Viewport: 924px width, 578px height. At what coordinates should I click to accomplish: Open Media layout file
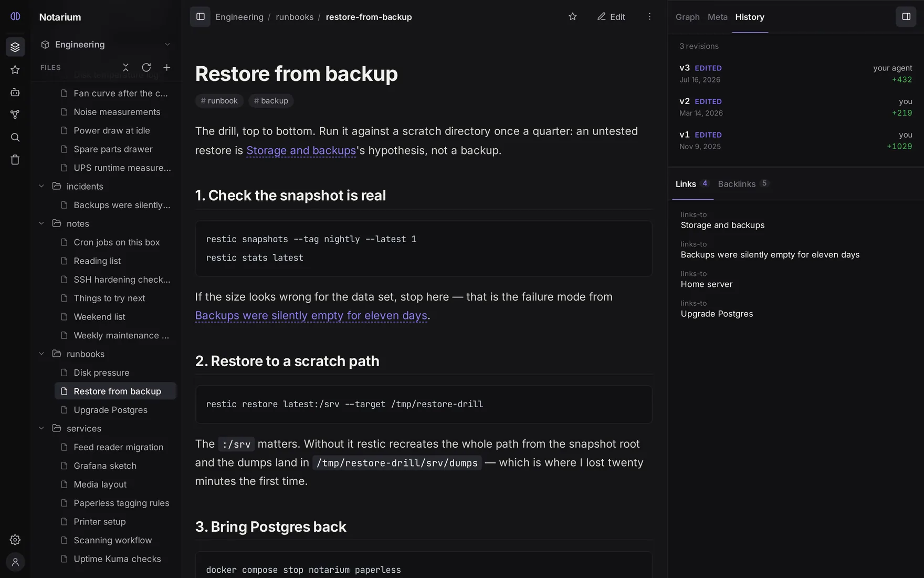coord(115,484)
